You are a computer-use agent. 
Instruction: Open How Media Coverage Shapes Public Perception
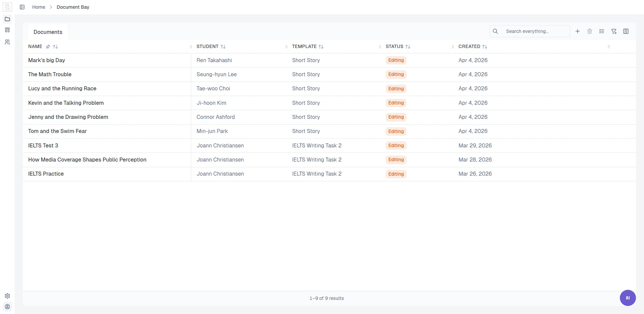[x=87, y=160]
